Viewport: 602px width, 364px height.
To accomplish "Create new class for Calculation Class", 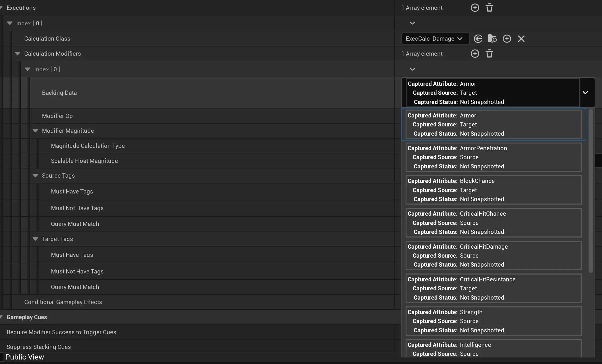I will 507,39.
